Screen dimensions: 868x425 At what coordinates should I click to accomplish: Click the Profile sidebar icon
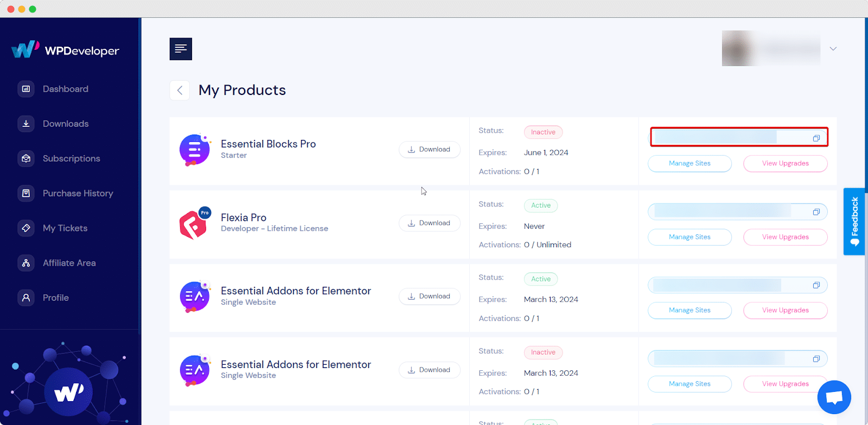point(25,298)
